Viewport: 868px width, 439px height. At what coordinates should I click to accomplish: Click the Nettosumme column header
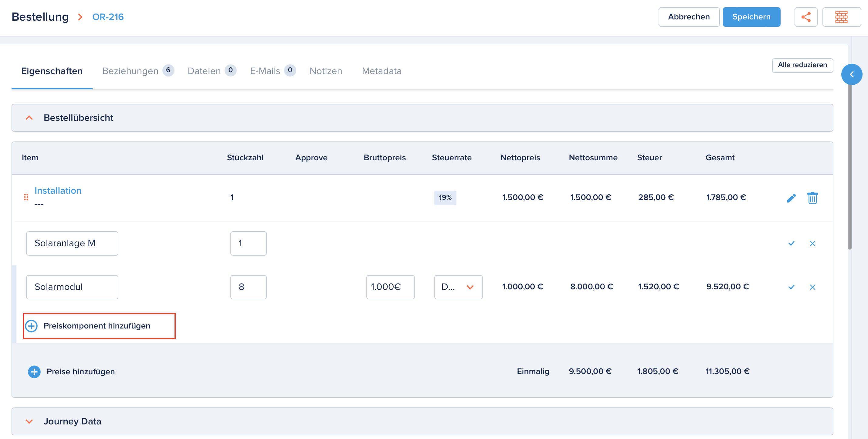click(593, 158)
